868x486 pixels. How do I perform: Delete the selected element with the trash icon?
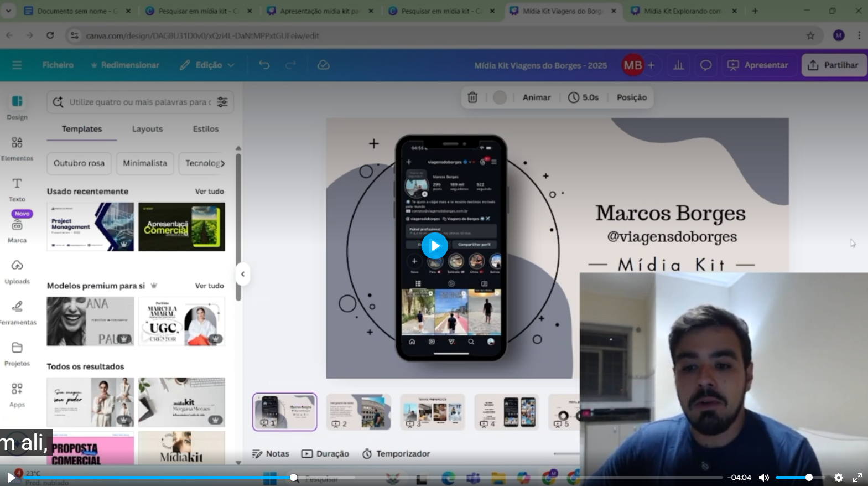472,97
